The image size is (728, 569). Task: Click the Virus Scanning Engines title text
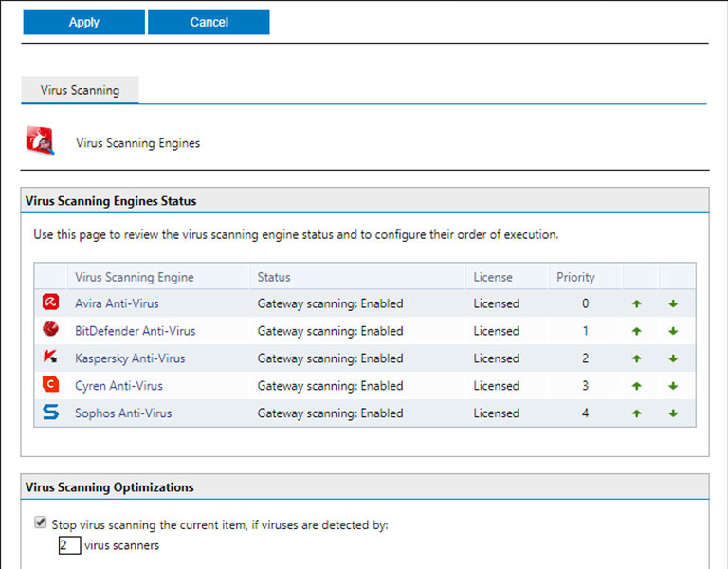coord(137,143)
